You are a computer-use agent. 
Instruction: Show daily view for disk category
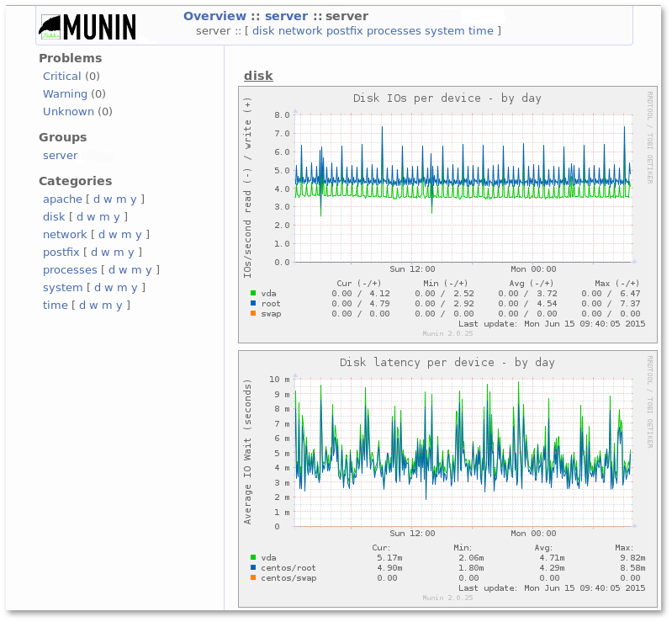coord(80,216)
